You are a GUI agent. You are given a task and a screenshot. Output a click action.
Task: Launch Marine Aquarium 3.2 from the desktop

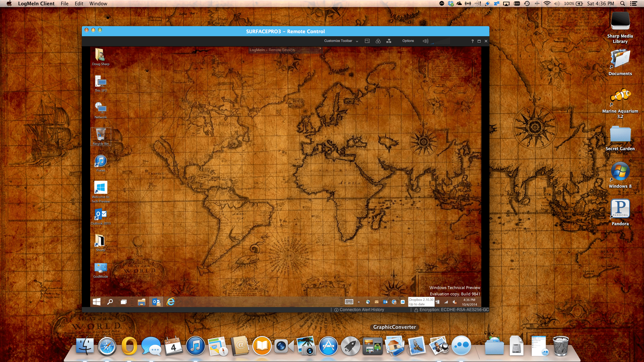(x=620, y=103)
